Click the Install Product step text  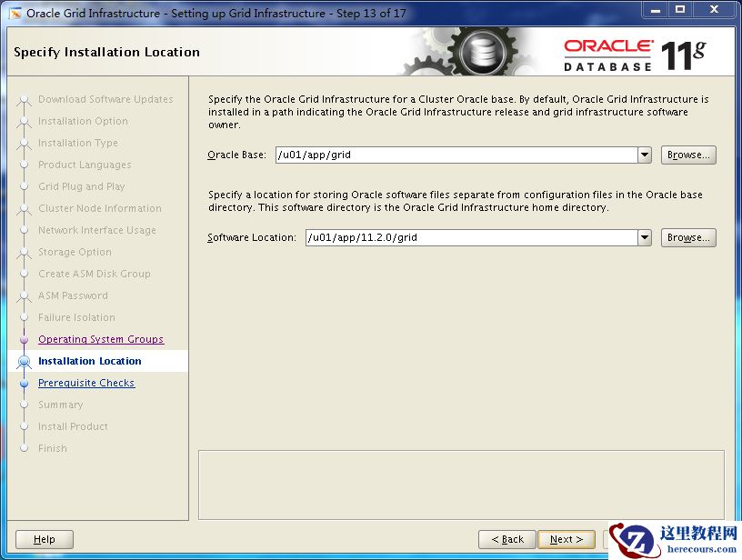[73, 426]
